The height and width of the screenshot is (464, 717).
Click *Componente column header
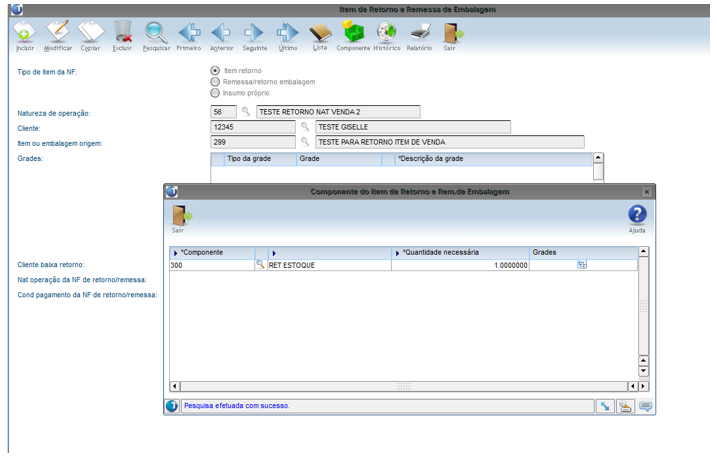pos(212,252)
